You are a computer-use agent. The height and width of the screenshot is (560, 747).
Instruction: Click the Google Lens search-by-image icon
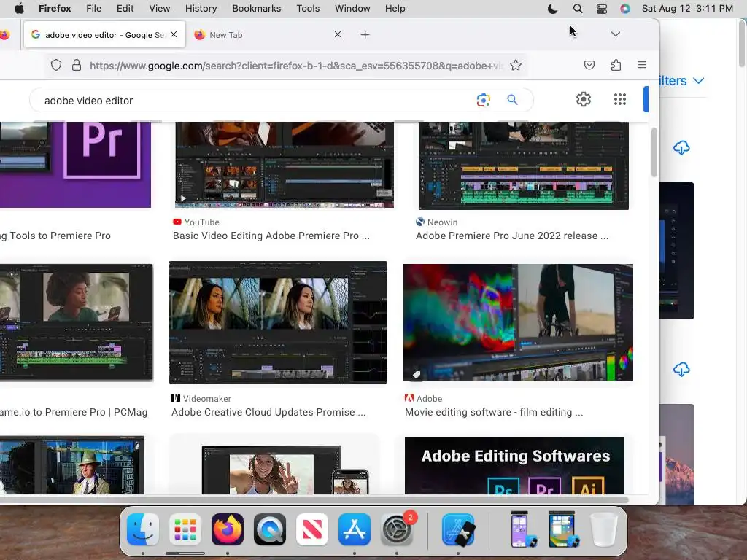pos(483,100)
